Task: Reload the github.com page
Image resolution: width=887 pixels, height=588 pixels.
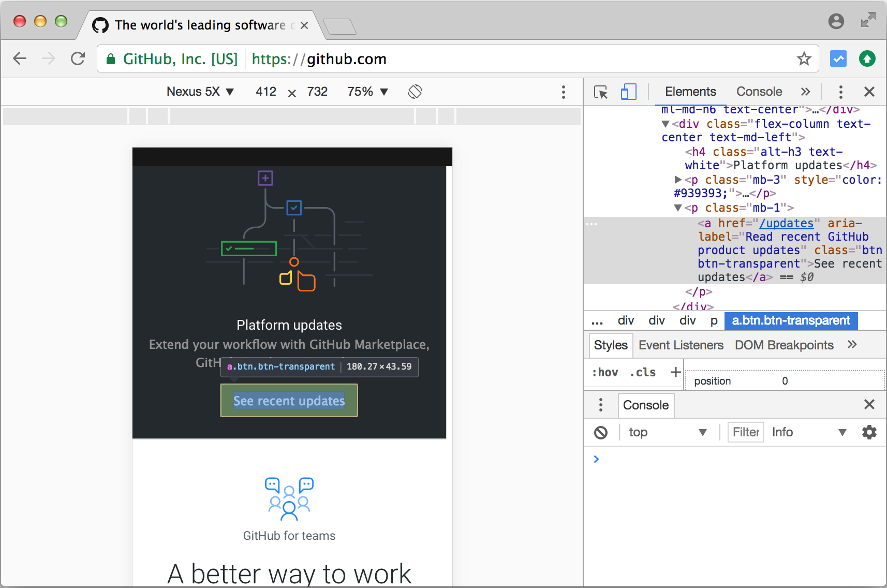Action: [78, 58]
